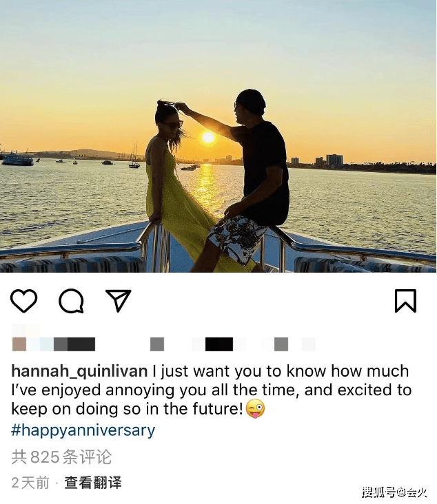Viewport: 437px width, 504px height.
Task: Open the #happyanniversary hashtag
Action: point(83,430)
